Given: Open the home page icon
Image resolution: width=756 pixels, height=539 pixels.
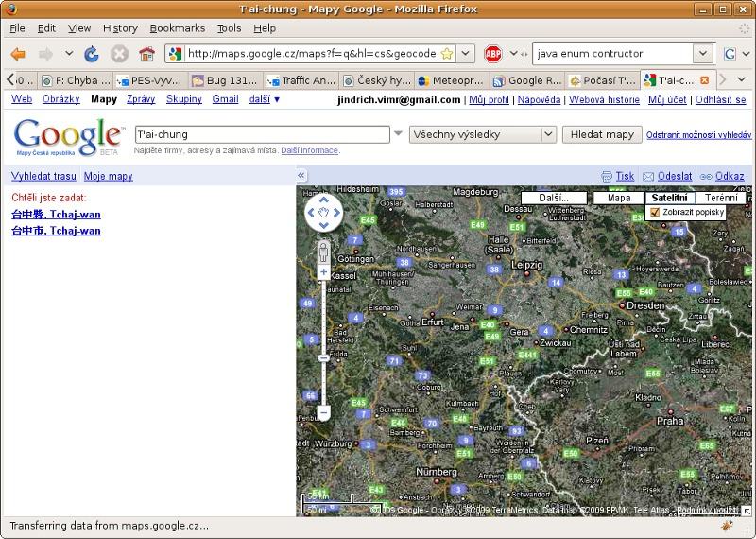Looking at the screenshot, I should pyautogui.click(x=147, y=54).
